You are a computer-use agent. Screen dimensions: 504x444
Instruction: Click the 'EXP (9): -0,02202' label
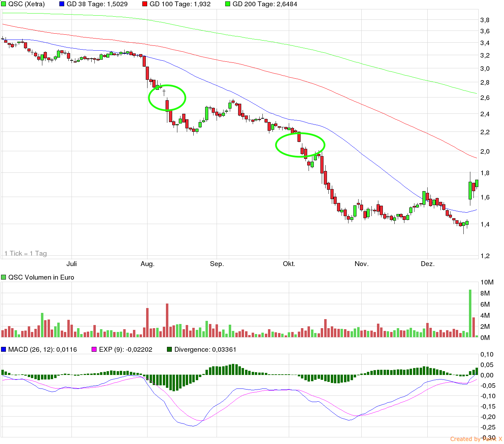[126, 349]
